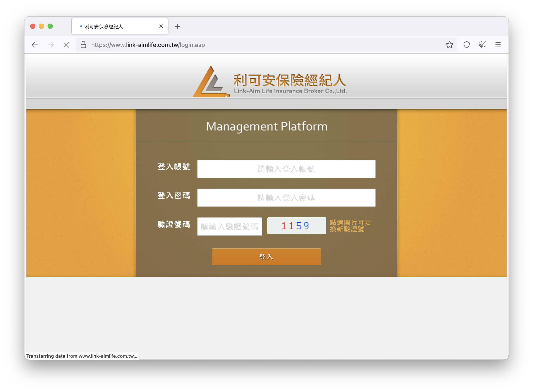The height and width of the screenshot is (392, 533).
Task: Click the 1159 captcha image to refresh
Action: [x=297, y=226]
